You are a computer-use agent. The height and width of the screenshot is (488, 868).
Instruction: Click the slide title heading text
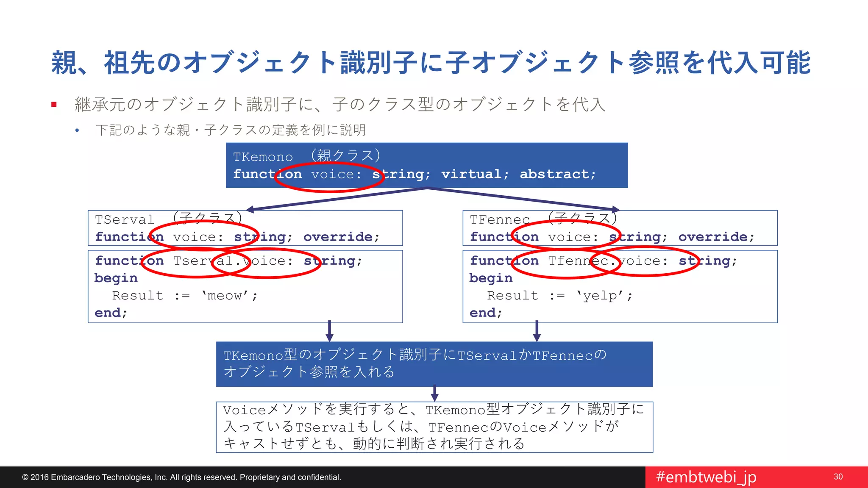tap(431, 63)
